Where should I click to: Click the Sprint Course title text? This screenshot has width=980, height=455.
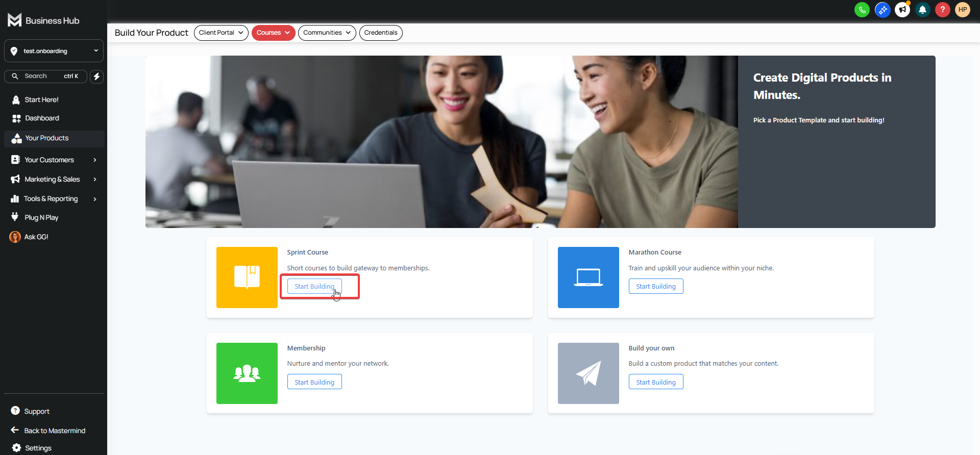[307, 252]
